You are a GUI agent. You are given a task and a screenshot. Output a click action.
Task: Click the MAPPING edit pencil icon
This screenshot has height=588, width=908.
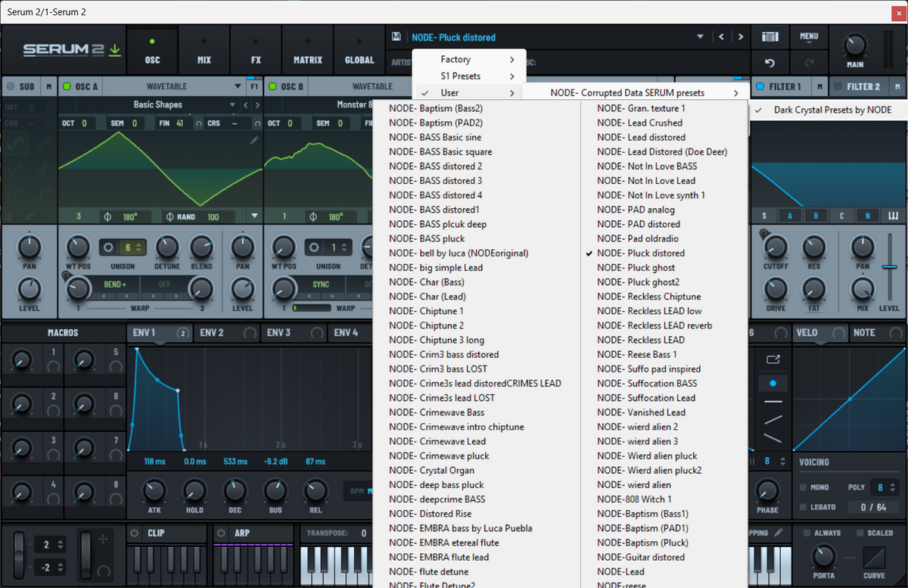pos(779,533)
